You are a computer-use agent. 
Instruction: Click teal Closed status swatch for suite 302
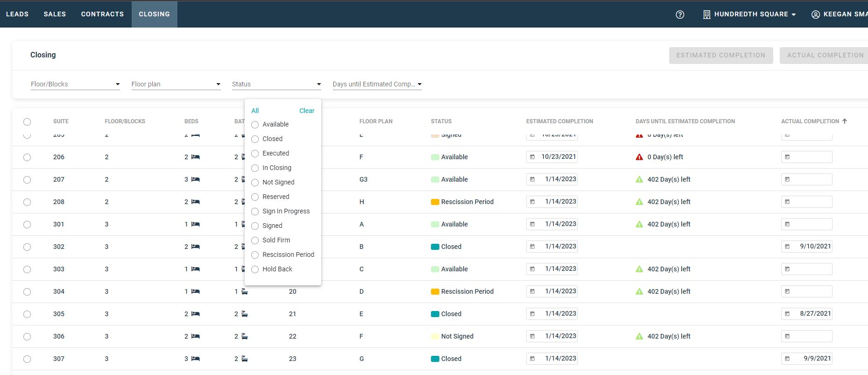pyautogui.click(x=435, y=247)
